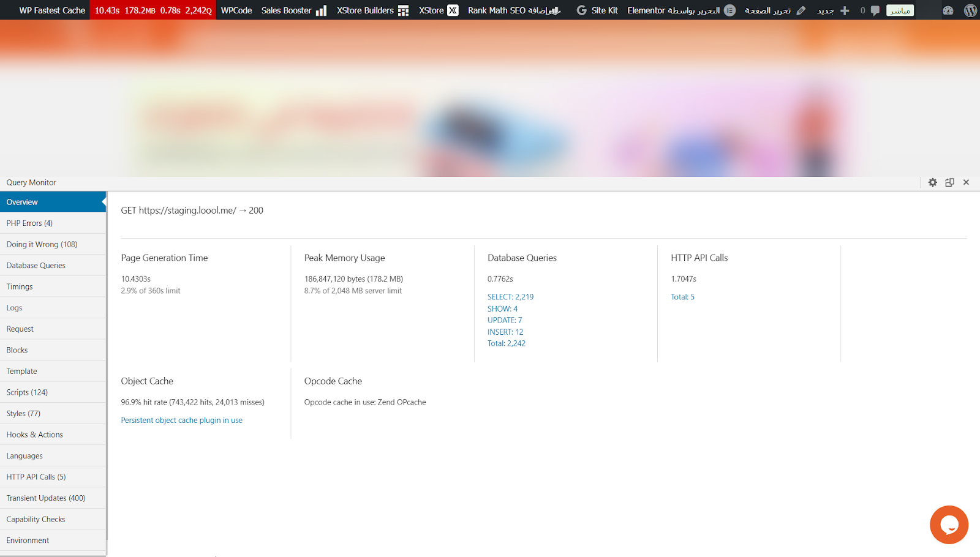Click the XStore Builders grid icon
Viewport: 980px width, 557px height.
coord(403,10)
